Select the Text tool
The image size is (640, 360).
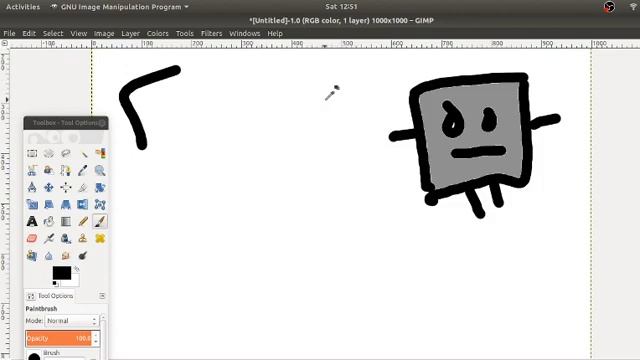click(x=32, y=221)
